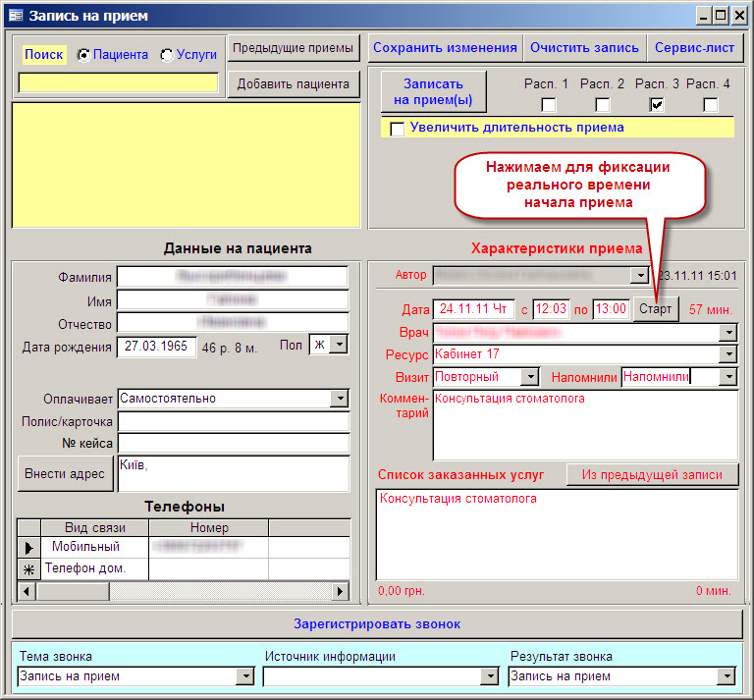The width and height of the screenshot is (754, 700).
Task: Click Внести адрес button
Action: tap(65, 473)
